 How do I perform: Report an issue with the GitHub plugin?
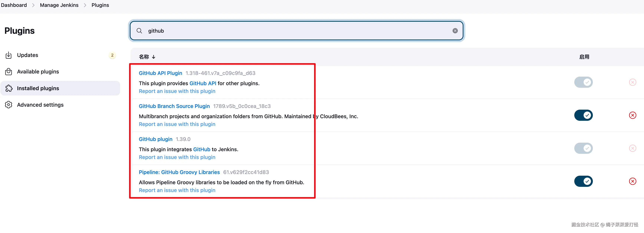pos(177,157)
